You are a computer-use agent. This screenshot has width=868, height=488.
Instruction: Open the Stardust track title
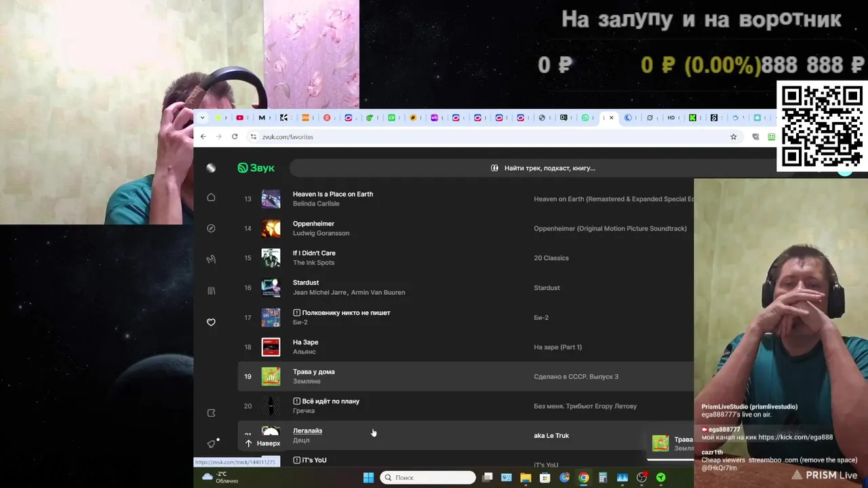(306, 283)
